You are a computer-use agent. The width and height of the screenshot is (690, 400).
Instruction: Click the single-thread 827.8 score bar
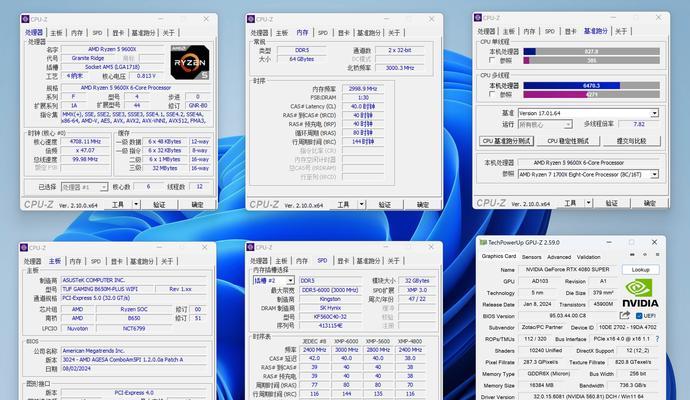pos(591,51)
